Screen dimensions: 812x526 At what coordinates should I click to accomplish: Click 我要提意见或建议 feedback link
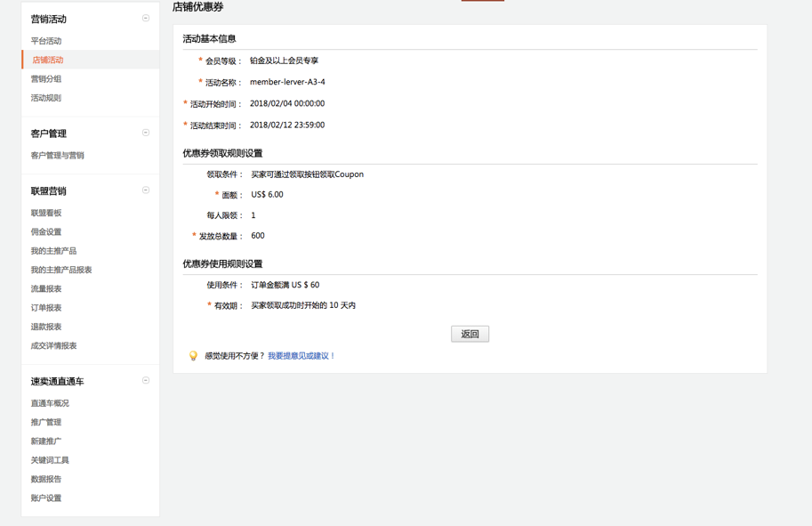(301, 356)
